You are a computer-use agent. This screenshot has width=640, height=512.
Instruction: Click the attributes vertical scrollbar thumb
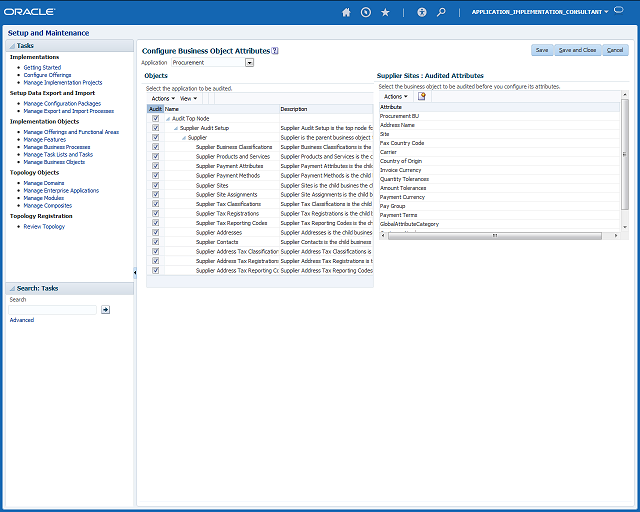point(624,154)
